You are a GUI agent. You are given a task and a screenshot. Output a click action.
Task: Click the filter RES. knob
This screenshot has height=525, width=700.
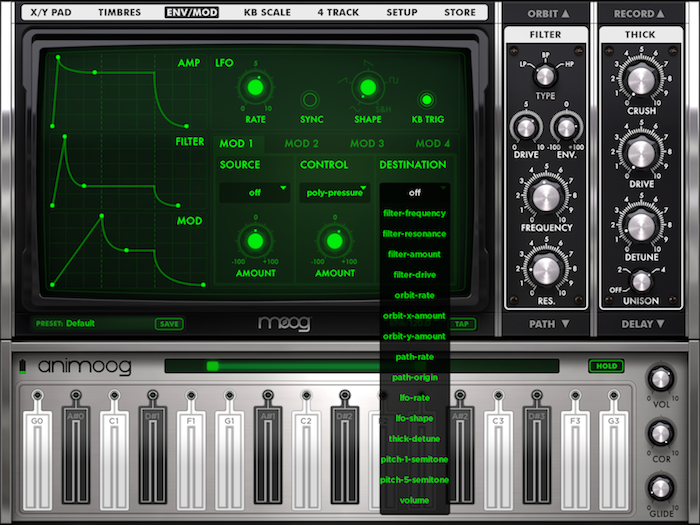(546, 270)
